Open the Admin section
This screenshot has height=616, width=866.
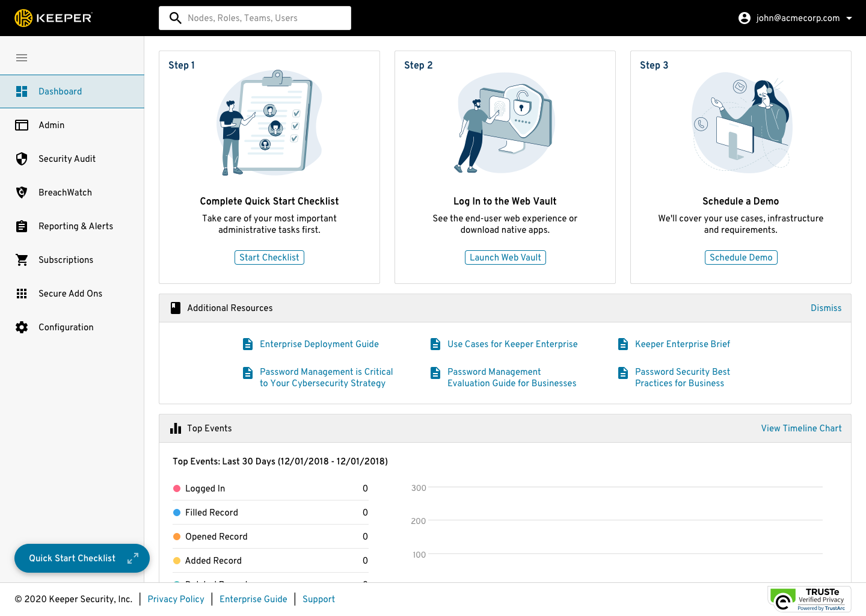point(72,125)
